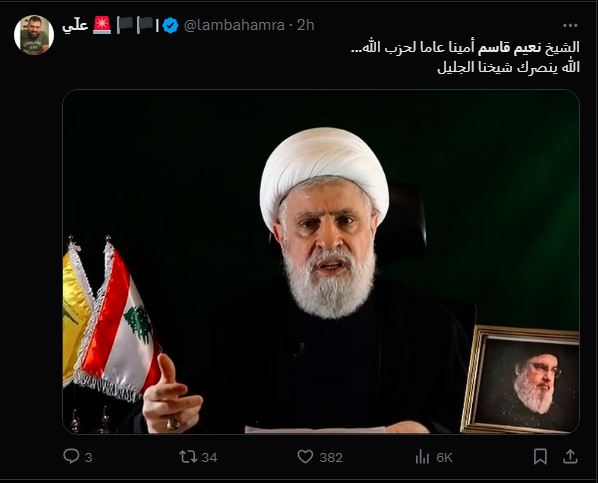
Task: Click the blue verified badge
Action: coord(170,26)
